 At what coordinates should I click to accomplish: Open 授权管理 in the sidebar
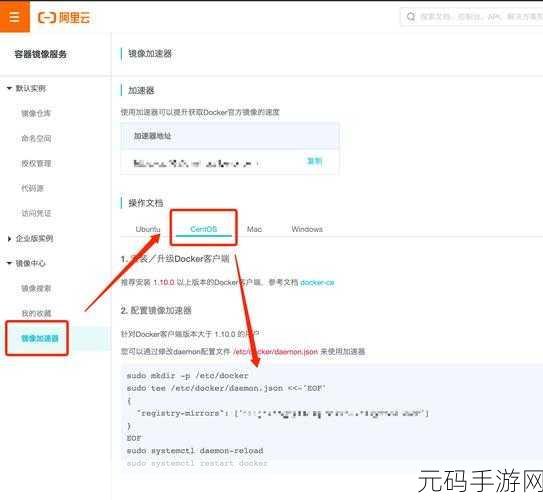pyautogui.click(x=36, y=163)
